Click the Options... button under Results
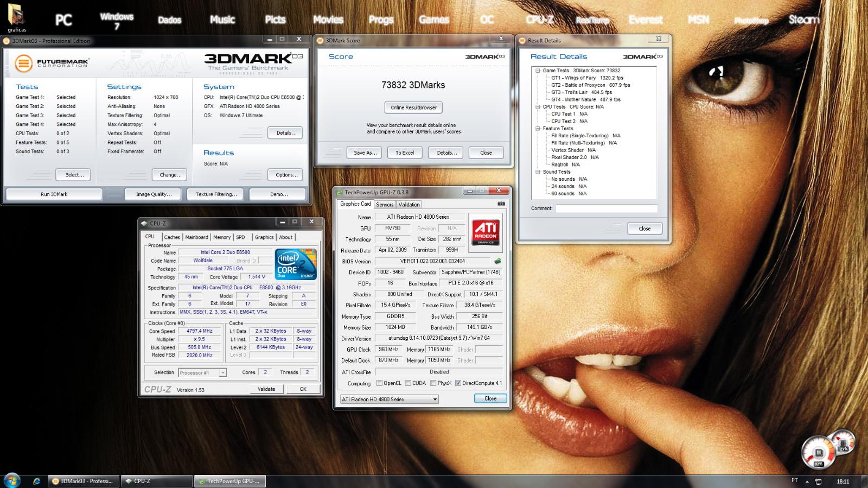This screenshot has width=868, height=488. (x=285, y=175)
